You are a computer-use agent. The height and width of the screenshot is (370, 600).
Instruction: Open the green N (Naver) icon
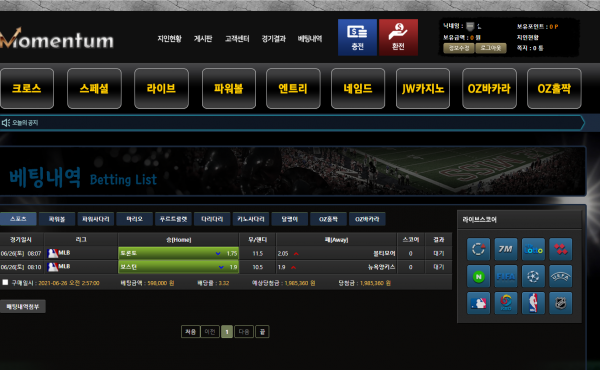tap(478, 276)
